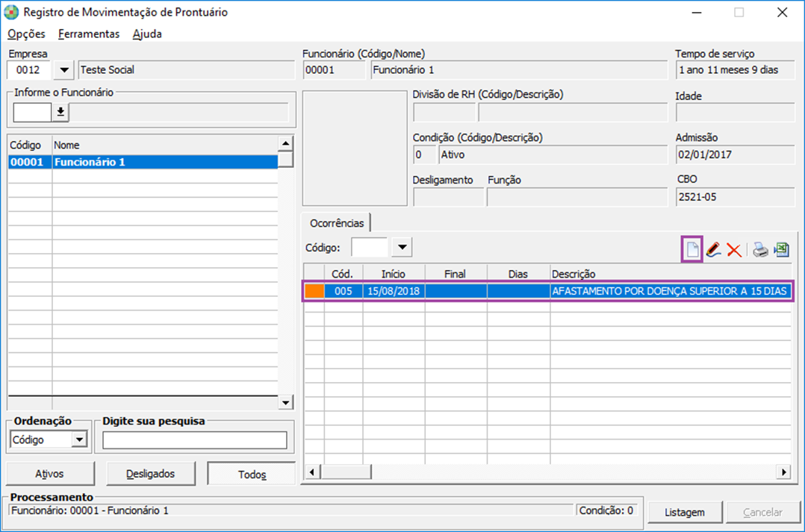805x532 pixels.
Task: Click the Código column header in employee list
Action: click(30, 145)
